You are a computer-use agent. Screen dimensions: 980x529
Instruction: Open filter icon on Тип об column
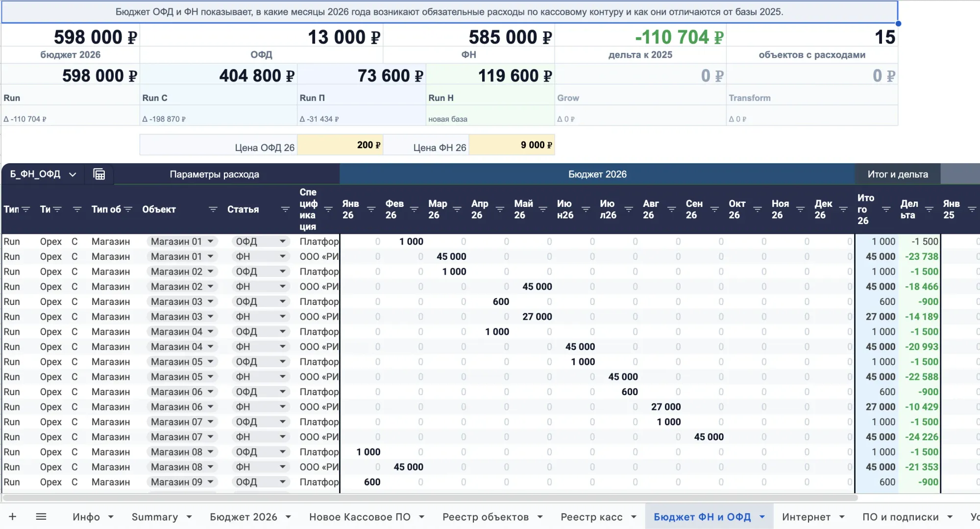click(128, 209)
